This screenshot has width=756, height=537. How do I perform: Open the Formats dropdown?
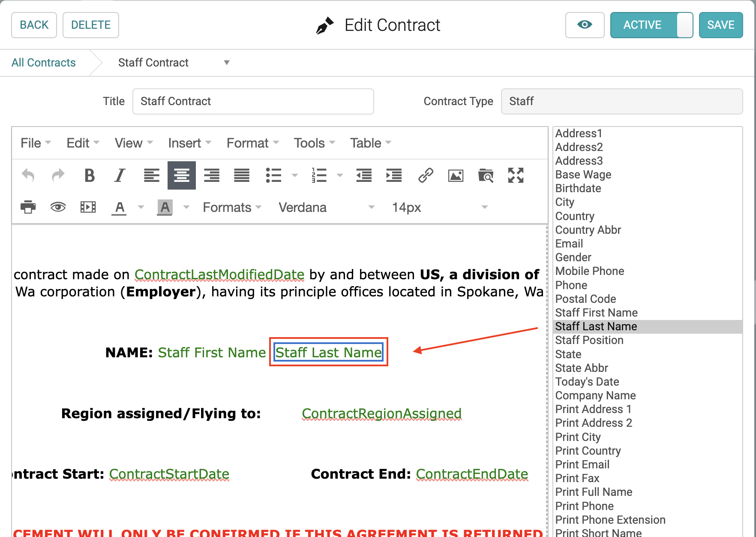click(x=232, y=208)
